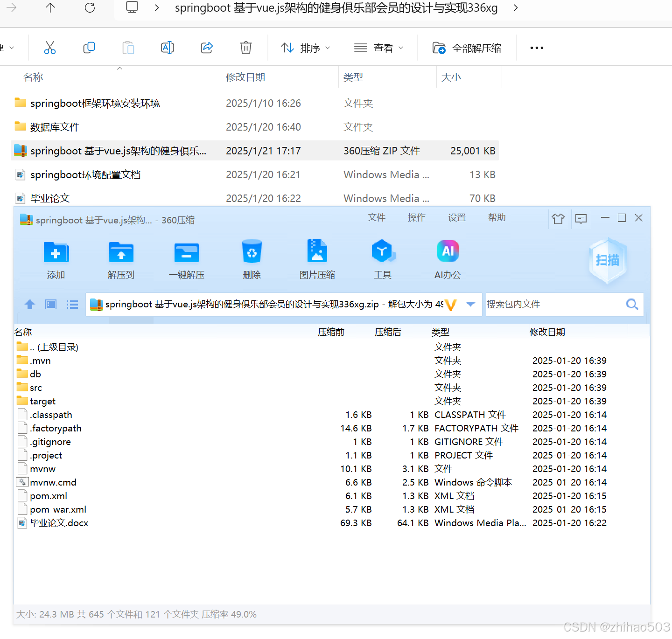Open the skin-change shirt icon

click(x=558, y=218)
